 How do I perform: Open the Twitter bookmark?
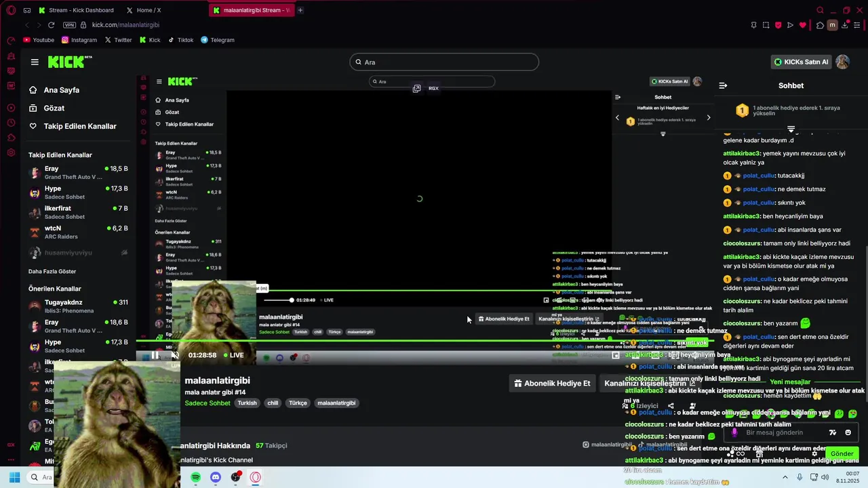point(118,40)
